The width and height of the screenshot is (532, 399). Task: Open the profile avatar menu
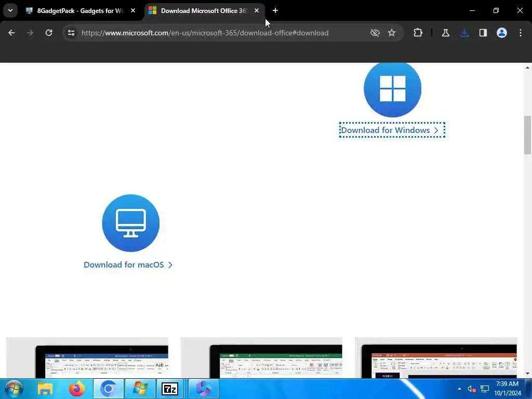pos(502,33)
